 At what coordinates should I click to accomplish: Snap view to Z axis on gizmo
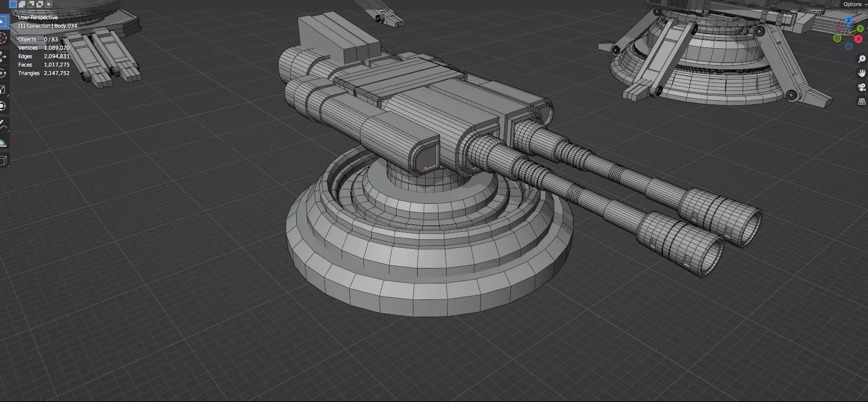click(x=849, y=21)
